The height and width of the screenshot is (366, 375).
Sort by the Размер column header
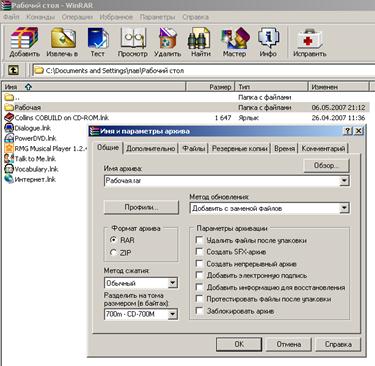(x=210, y=87)
